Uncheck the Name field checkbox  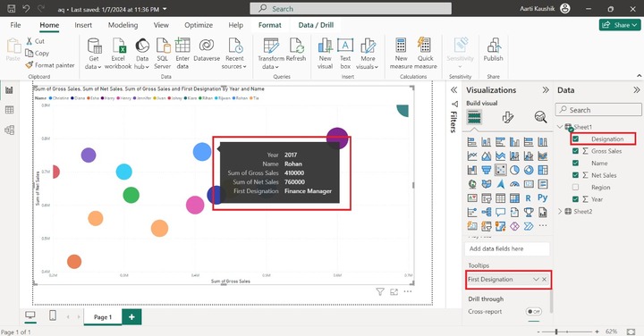pyautogui.click(x=575, y=164)
